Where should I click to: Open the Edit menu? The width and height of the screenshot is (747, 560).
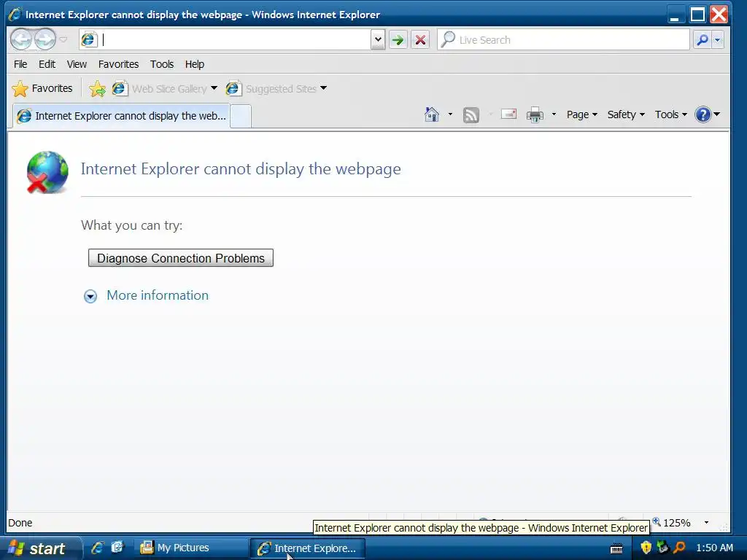tap(47, 64)
